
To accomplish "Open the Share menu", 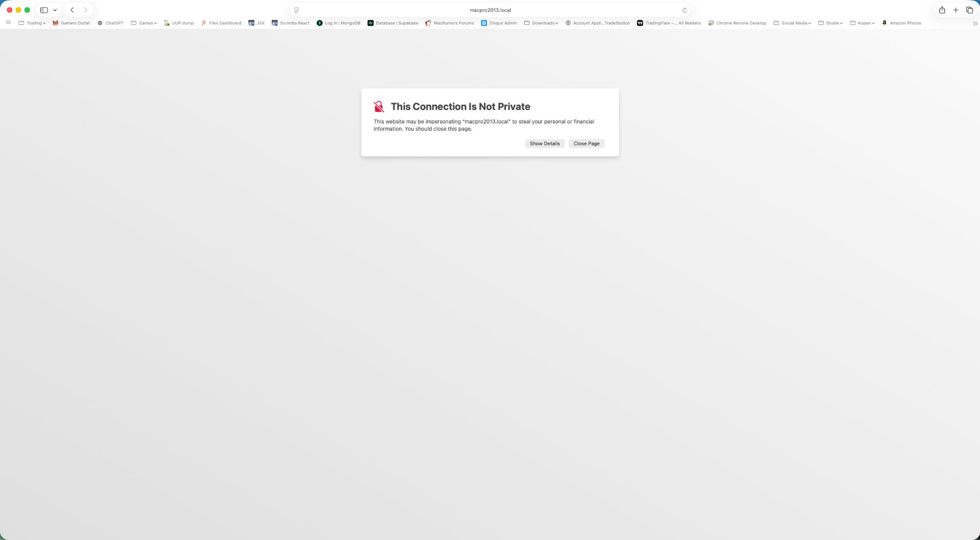I will (942, 10).
